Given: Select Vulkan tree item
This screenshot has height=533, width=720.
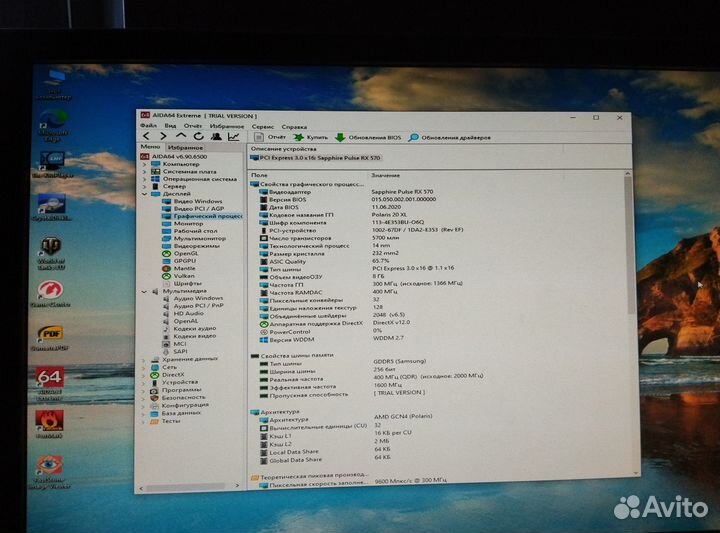Looking at the screenshot, I should click(x=179, y=276).
